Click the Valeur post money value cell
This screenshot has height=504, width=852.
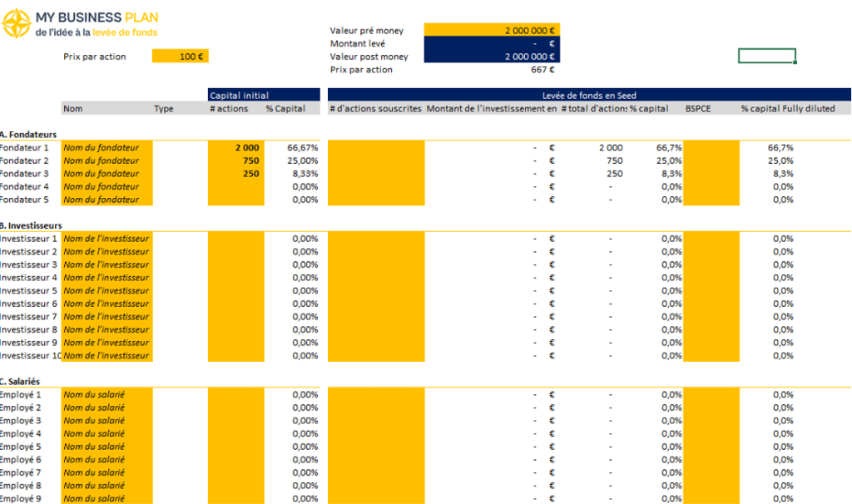click(x=492, y=57)
